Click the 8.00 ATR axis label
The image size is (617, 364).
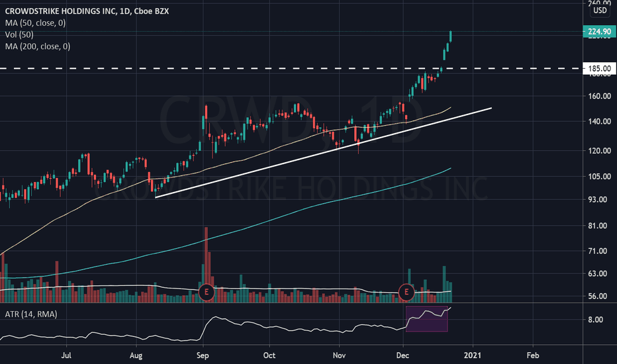coord(596,320)
